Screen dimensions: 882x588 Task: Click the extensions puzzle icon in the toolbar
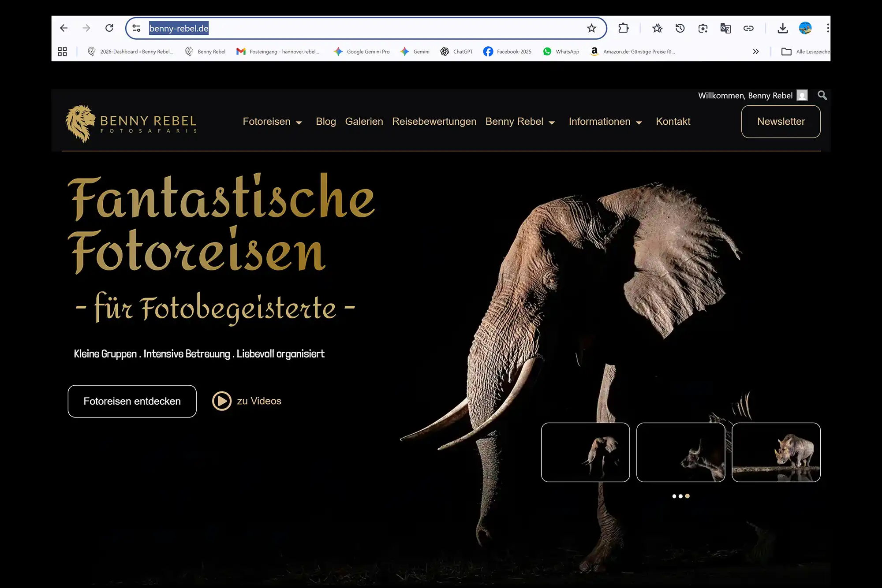[x=624, y=28]
